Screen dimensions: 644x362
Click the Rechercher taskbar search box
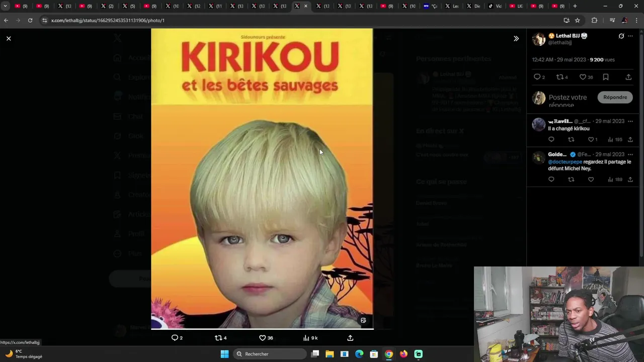click(271, 354)
